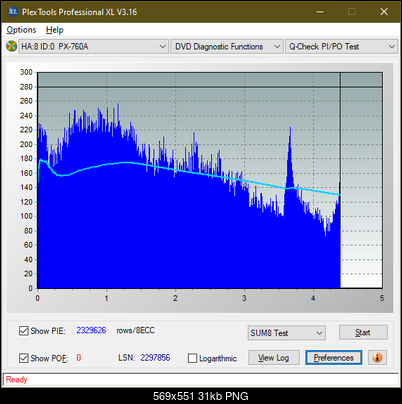This screenshot has width=402, height=404.
Task: Expand the SUM8 Test dropdown
Action: point(287,333)
